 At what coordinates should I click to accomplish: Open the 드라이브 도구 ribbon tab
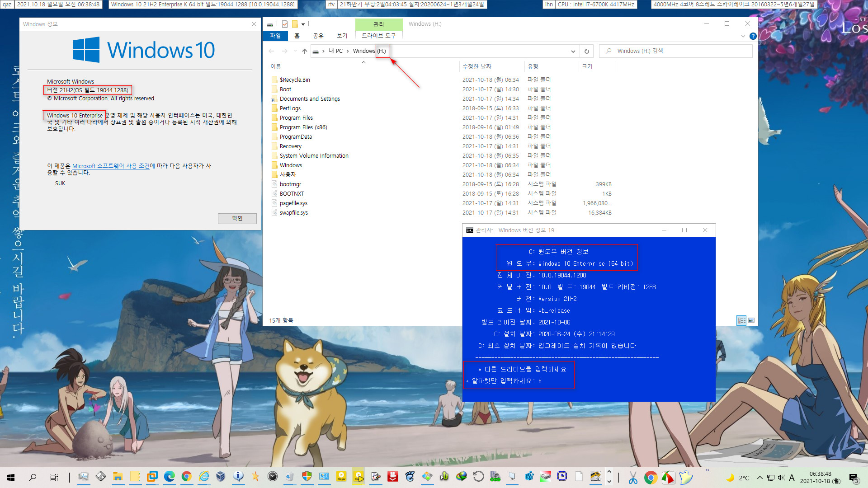pos(379,36)
